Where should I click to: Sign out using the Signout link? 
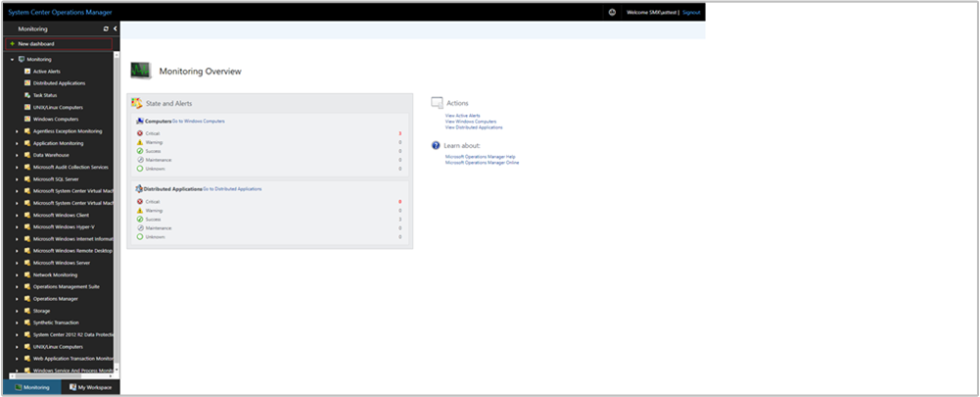click(x=691, y=12)
